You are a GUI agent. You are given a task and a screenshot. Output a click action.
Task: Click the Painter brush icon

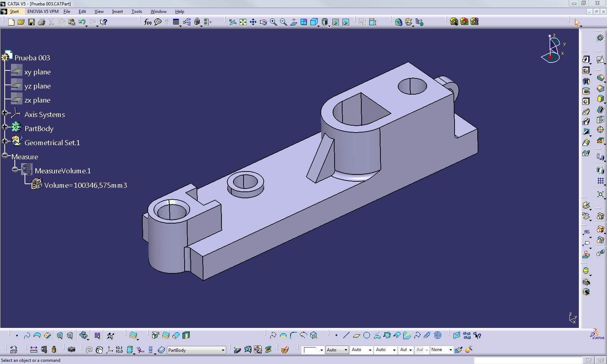pos(459,350)
